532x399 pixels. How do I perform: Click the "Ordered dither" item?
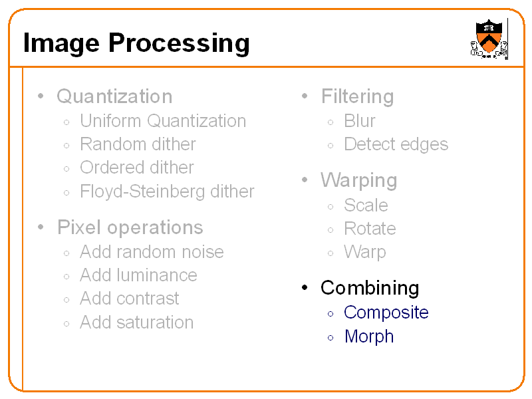[x=137, y=168]
